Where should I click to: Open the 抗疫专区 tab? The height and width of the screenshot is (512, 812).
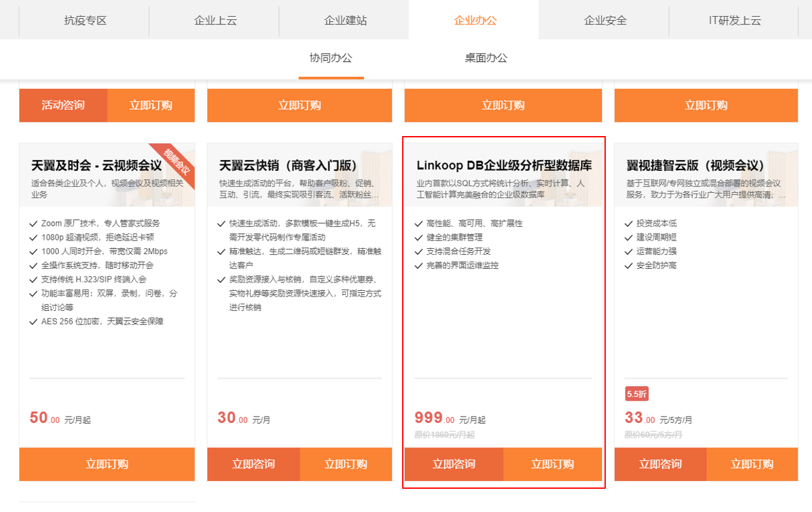pos(85,20)
